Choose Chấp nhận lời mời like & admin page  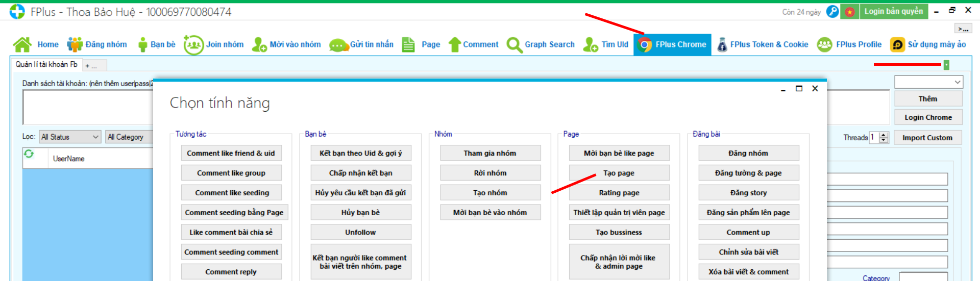(619, 262)
